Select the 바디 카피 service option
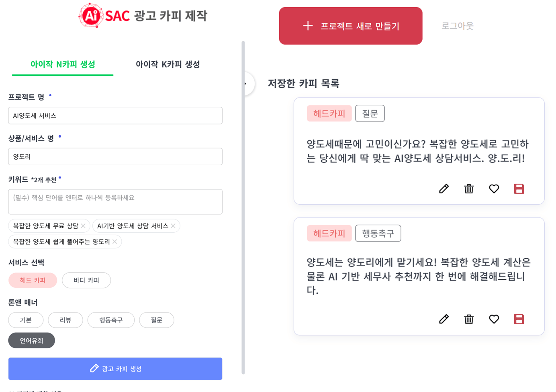Viewport: 556px width, 392px height. coord(86,280)
